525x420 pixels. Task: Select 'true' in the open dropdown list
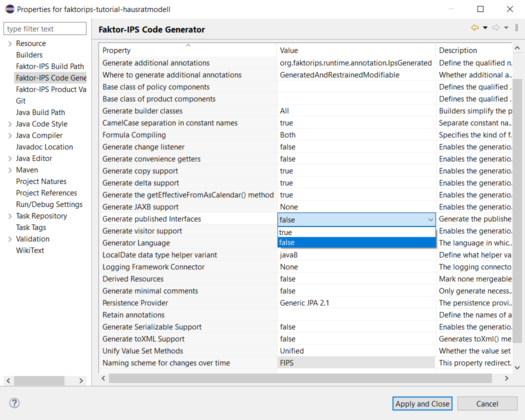356,232
